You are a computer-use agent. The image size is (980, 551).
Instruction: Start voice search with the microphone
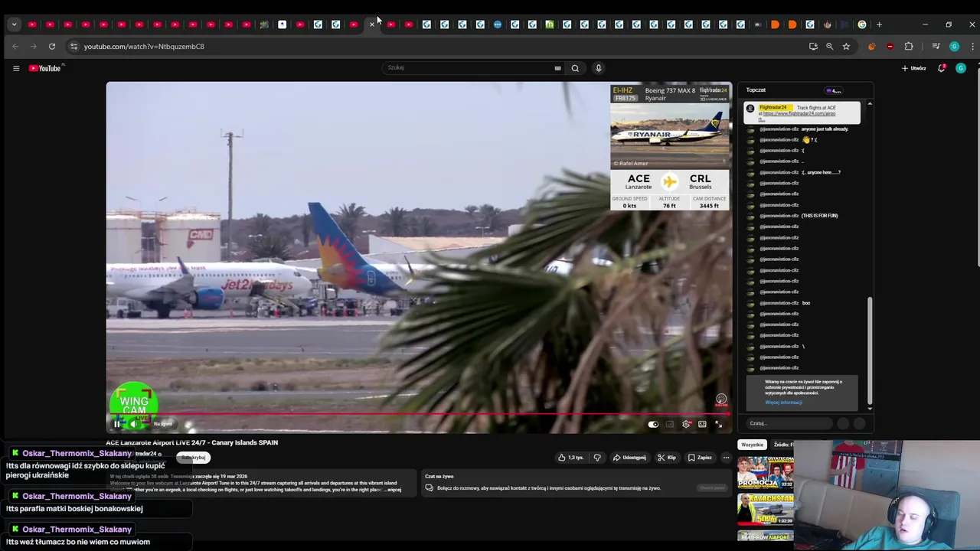point(599,68)
